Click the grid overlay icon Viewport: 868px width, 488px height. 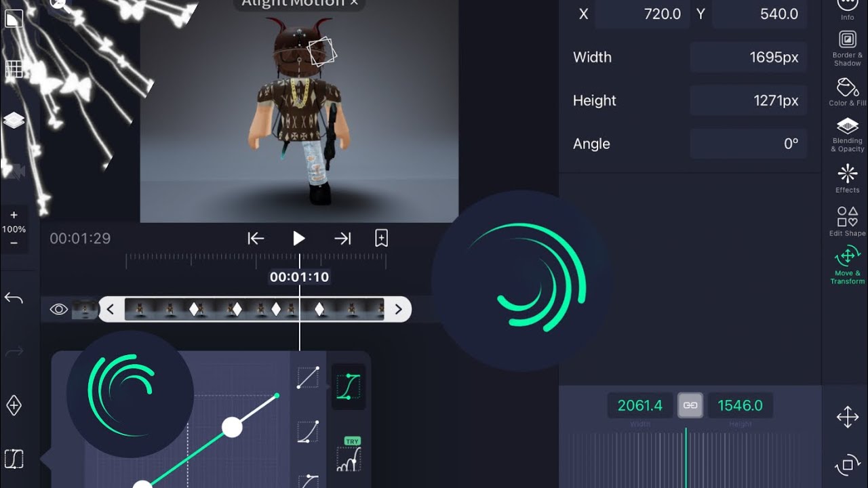[x=14, y=69]
